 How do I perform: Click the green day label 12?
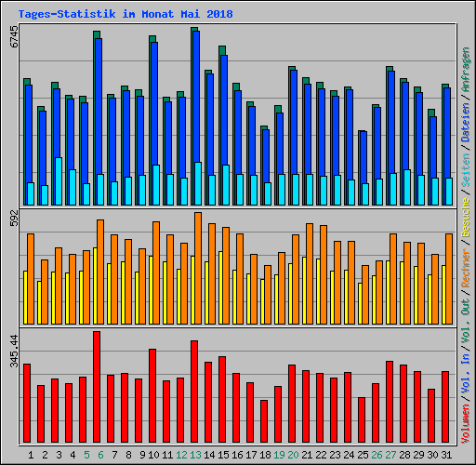click(x=181, y=455)
